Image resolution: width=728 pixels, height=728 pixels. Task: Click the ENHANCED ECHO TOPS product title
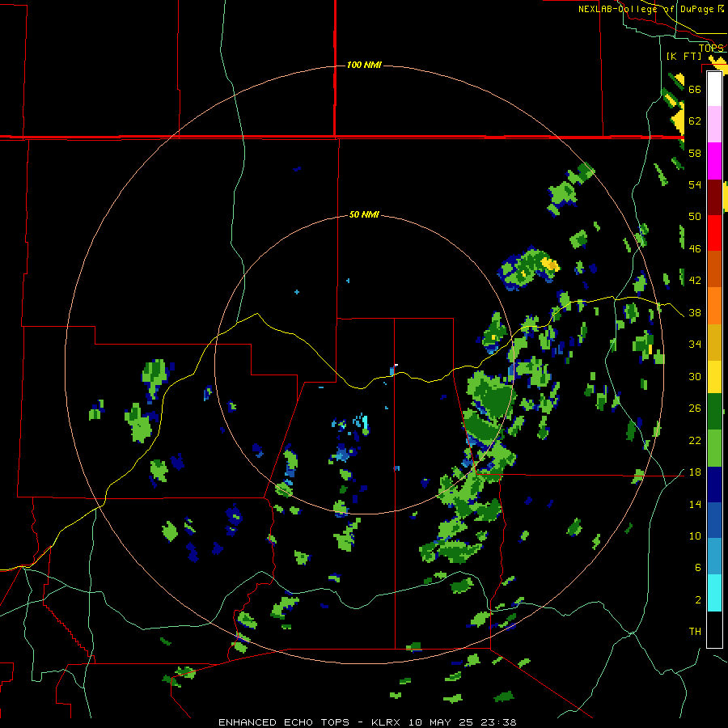tap(284, 722)
